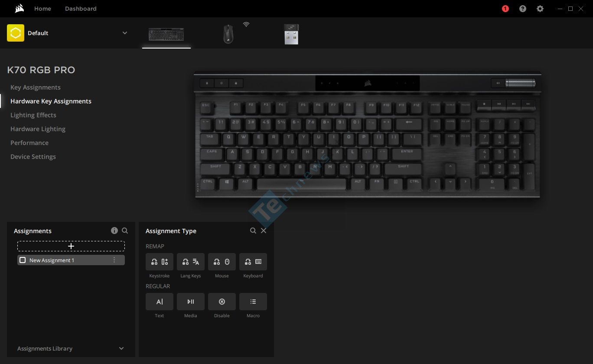Tick the New Assignment 1 checkbox
The height and width of the screenshot is (364, 593).
[23, 260]
